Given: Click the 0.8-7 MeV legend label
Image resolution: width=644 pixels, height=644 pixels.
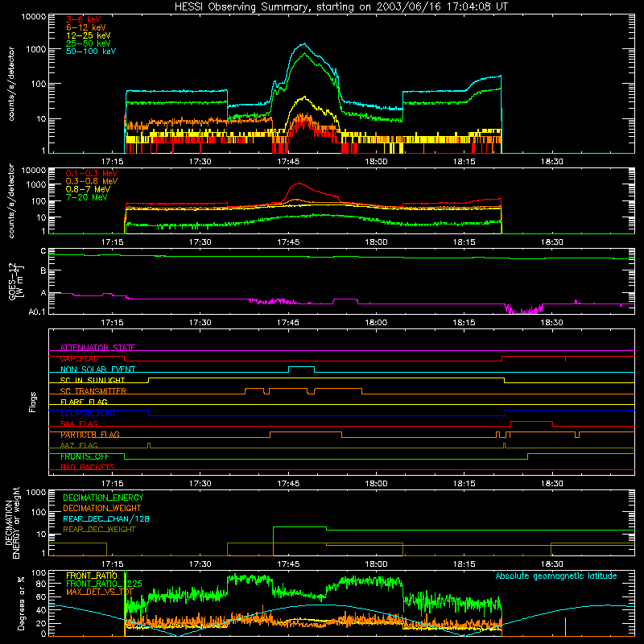Looking at the screenshot, I should pos(88,189).
